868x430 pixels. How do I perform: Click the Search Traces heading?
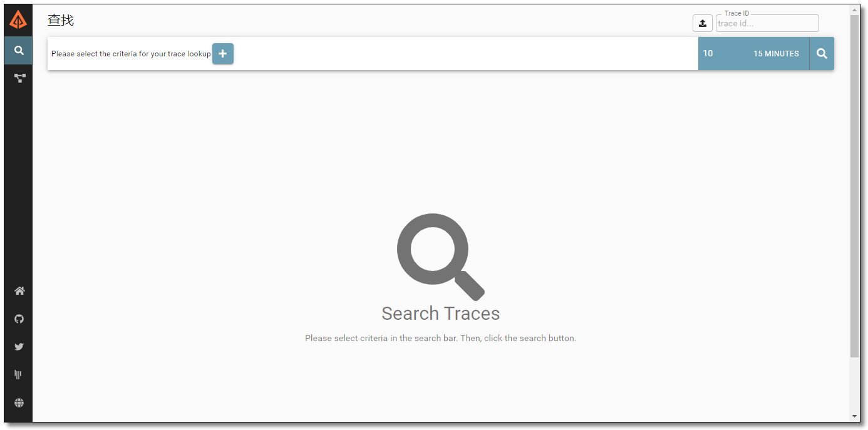[x=441, y=314]
